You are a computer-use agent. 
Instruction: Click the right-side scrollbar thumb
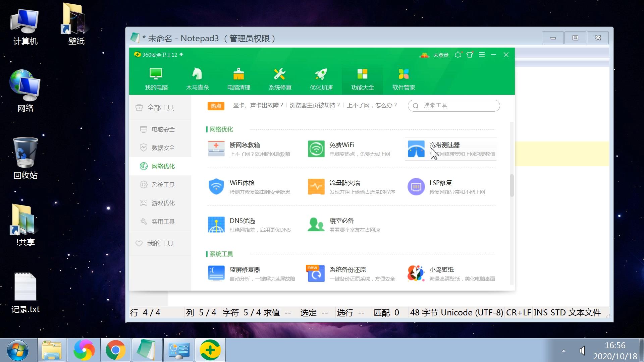point(512,184)
